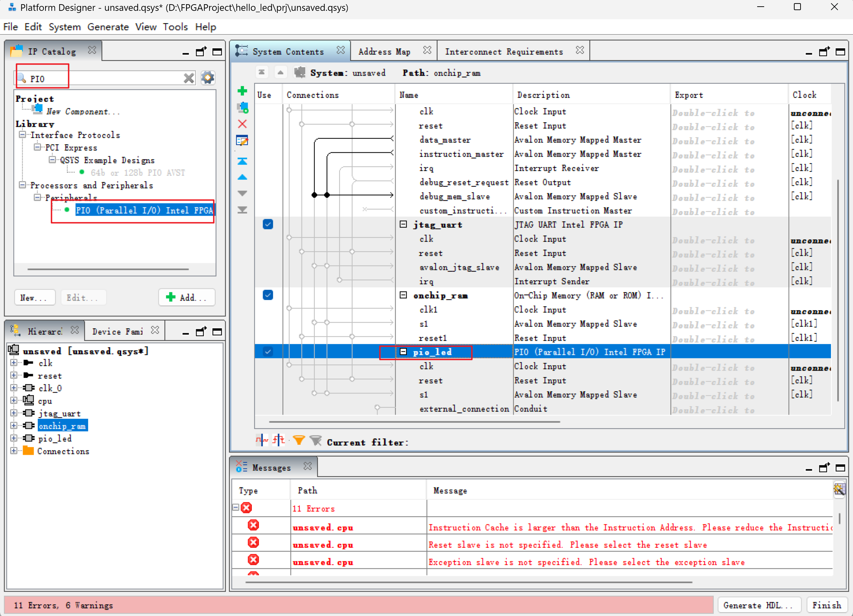
Task: Click the Add... button
Action: [187, 298]
